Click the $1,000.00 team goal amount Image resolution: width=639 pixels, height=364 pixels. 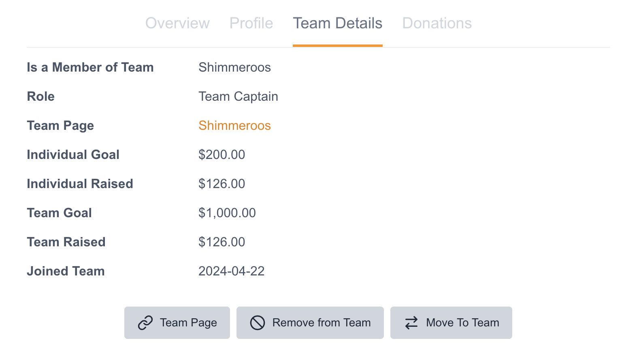coord(227,213)
